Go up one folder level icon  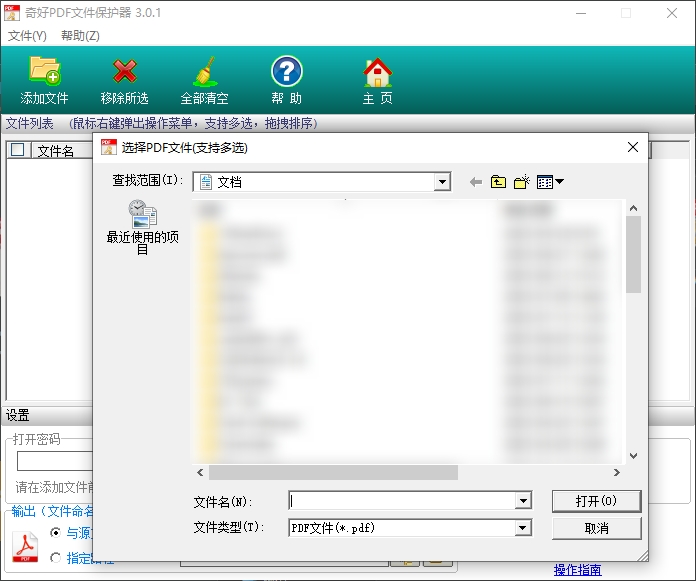click(x=498, y=182)
